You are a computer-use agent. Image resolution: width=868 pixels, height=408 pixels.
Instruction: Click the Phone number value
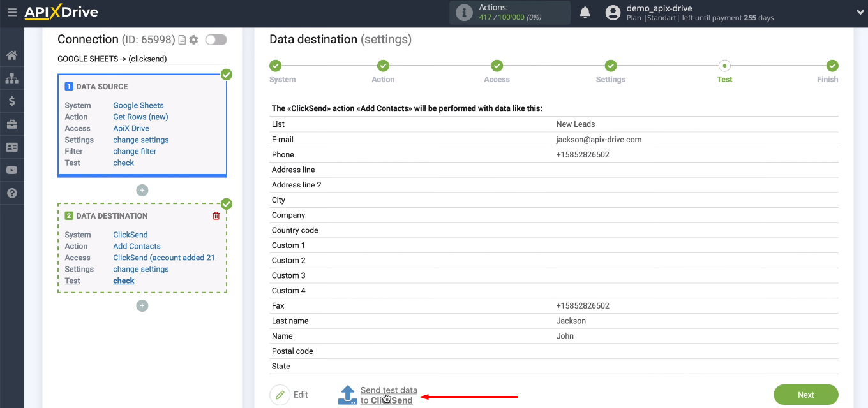tap(583, 155)
